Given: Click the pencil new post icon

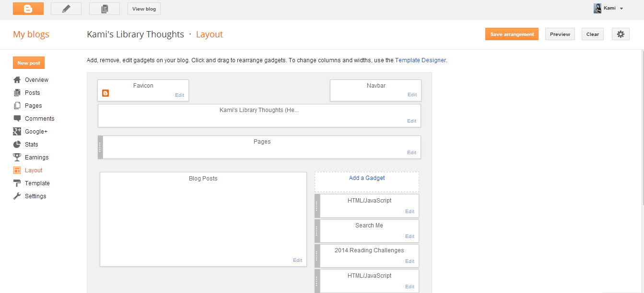Looking at the screenshot, I should [x=66, y=8].
